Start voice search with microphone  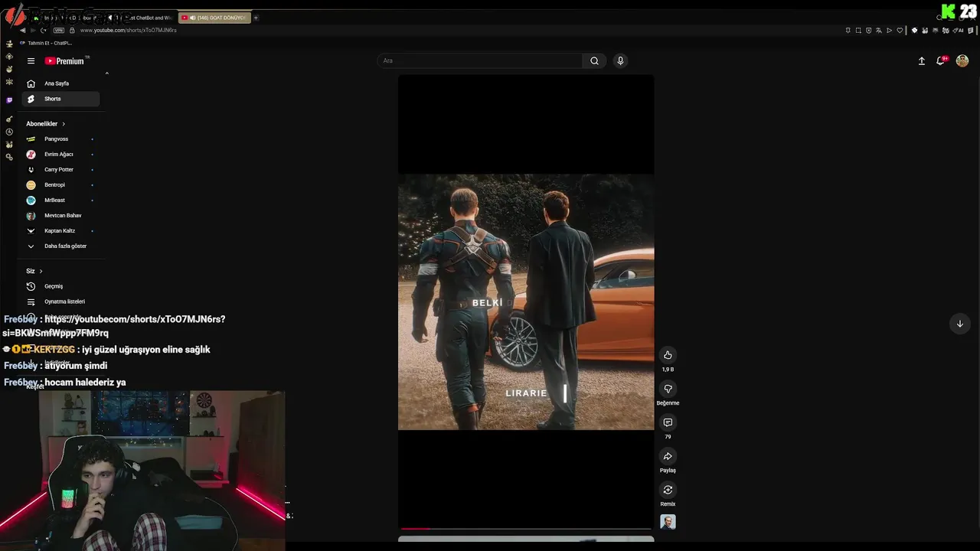point(620,60)
